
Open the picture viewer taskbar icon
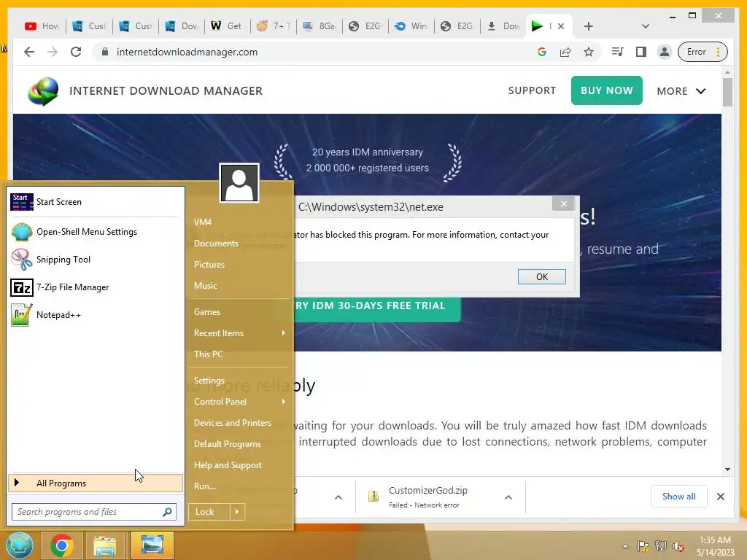[x=152, y=545]
